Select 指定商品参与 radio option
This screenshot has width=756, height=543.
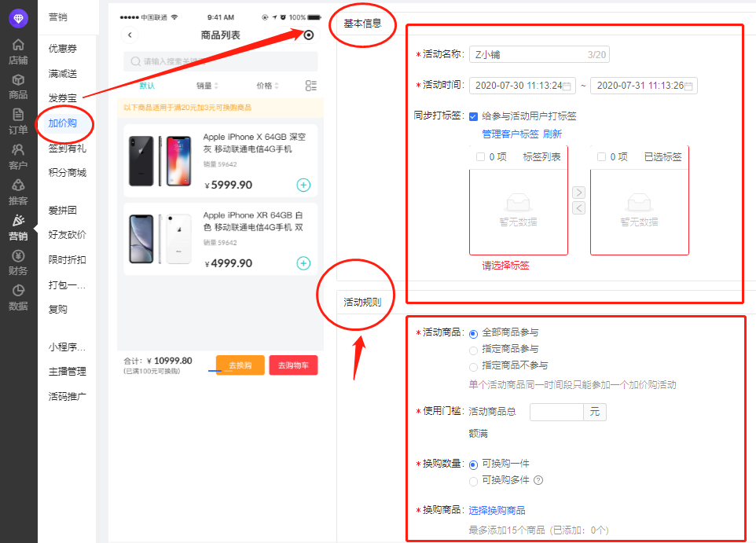click(473, 350)
